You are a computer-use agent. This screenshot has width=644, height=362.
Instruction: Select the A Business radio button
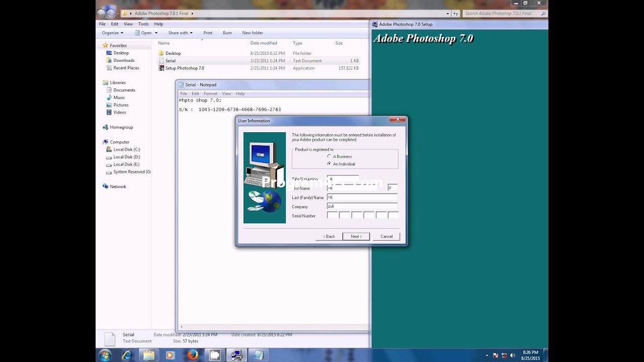330,156
